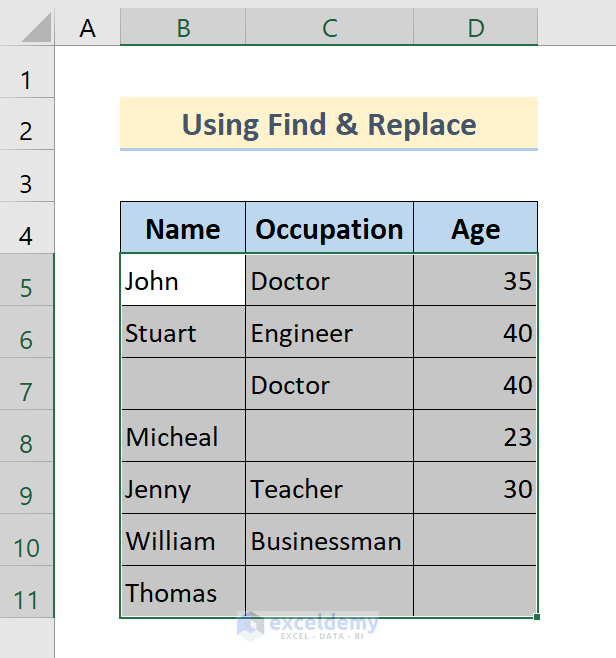
Task: Select row 7 header
Action: [27, 384]
